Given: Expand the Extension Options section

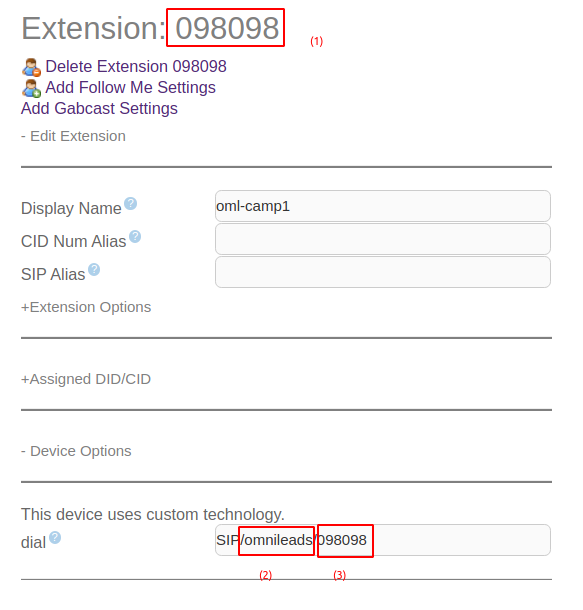Looking at the screenshot, I should [x=86, y=307].
